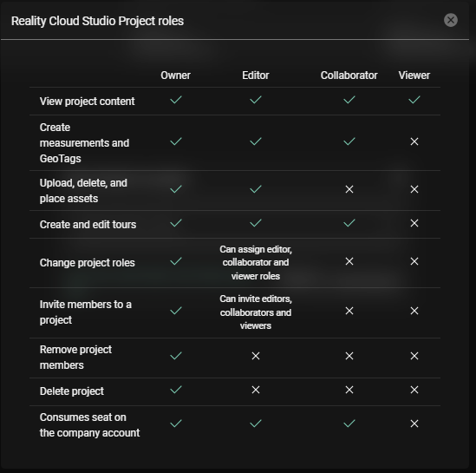This screenshot has width=476, height=473.
Task: Click 'Can assign editor, collaborator and viewer roles' text
Action: [x=256, y=263]
